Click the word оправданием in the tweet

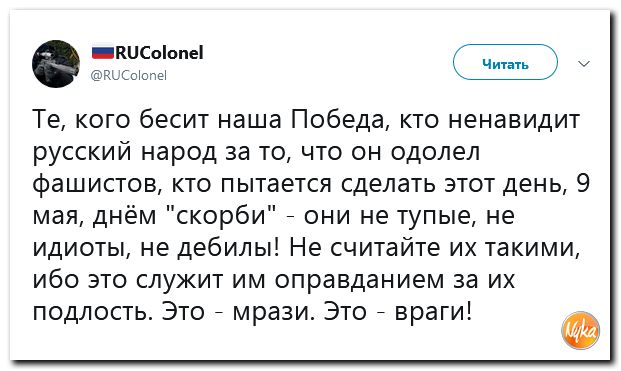(x=359, y=281)
